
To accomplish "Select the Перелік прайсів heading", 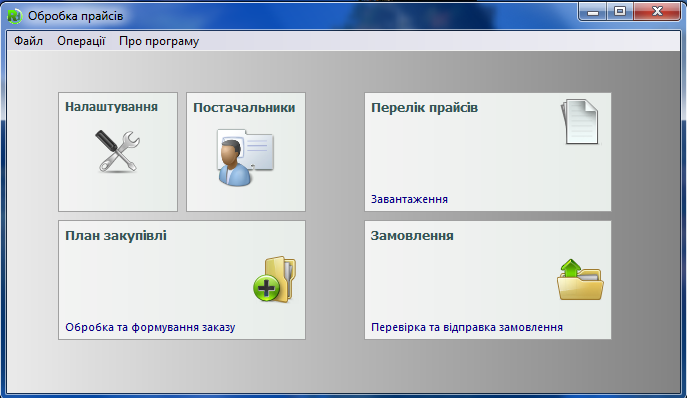I will 424,107.
